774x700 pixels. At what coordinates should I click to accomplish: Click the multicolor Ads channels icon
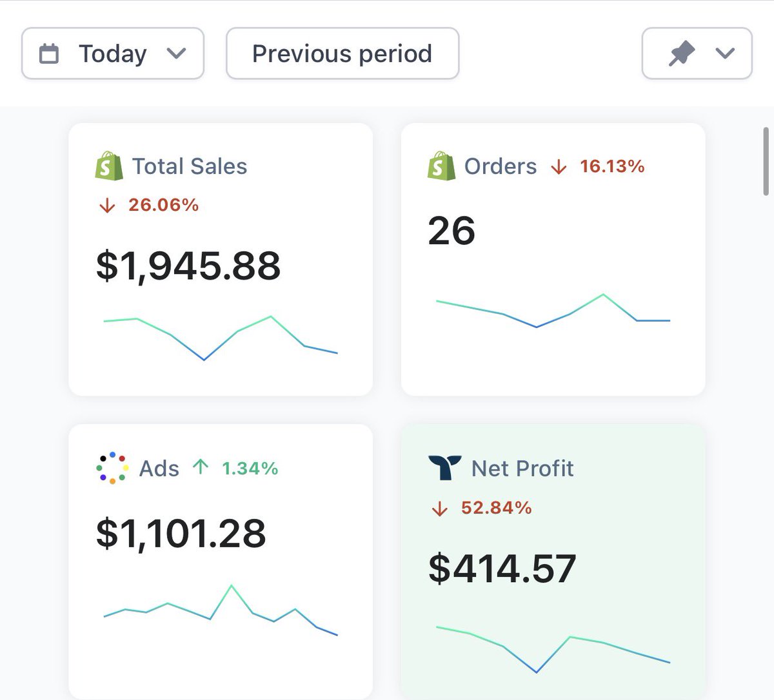pyautogui.click(x=112, y=468)
